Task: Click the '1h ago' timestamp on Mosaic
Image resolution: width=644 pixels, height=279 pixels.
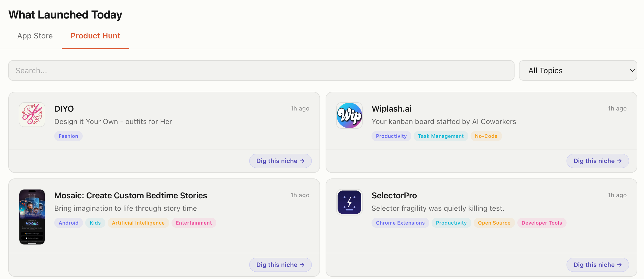Action: tap(300, 195)
